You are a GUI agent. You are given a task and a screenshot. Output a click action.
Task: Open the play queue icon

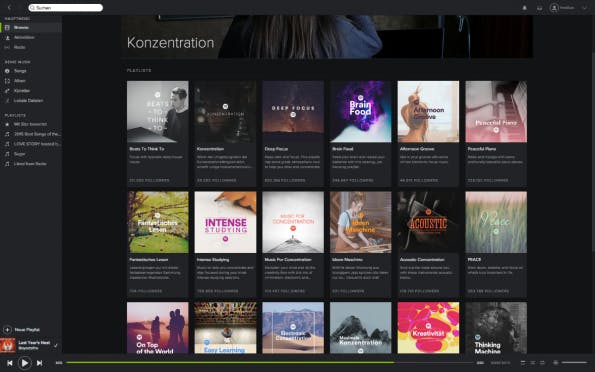[523, 363]
